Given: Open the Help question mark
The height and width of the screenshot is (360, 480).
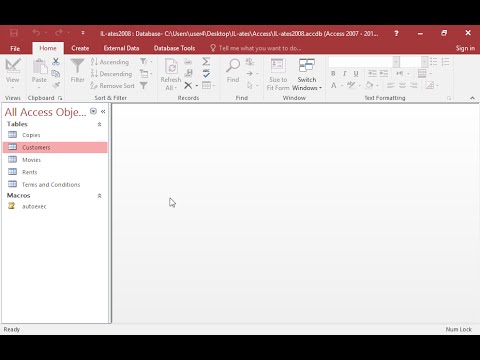Looking at the screenshot, I should [396, 33].
